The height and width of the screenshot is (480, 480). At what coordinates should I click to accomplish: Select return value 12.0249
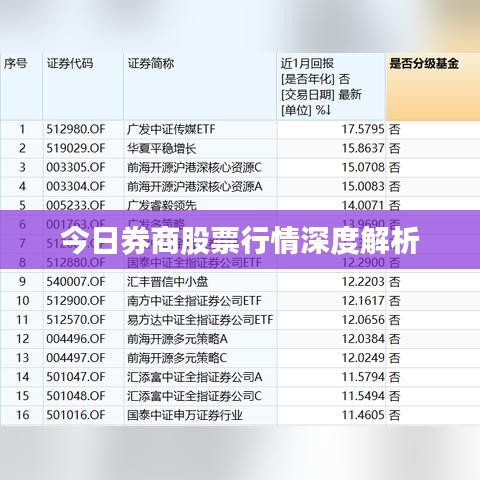click(x=363, y=358)
